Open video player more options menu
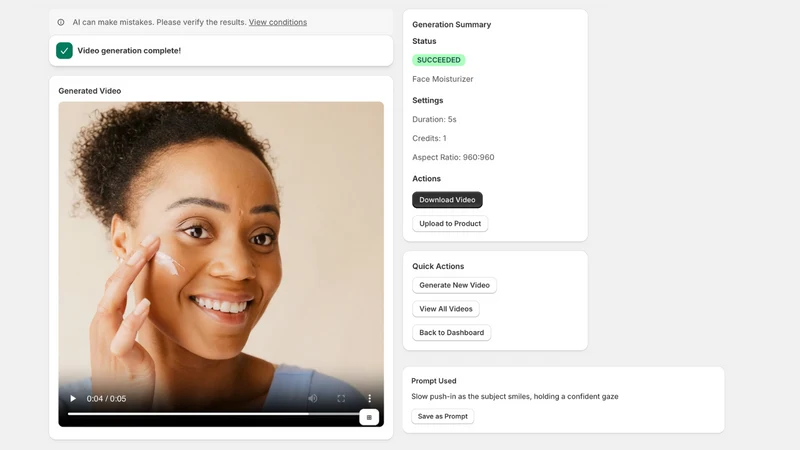Viewport: 800px width, 450px height. point(369,398)
